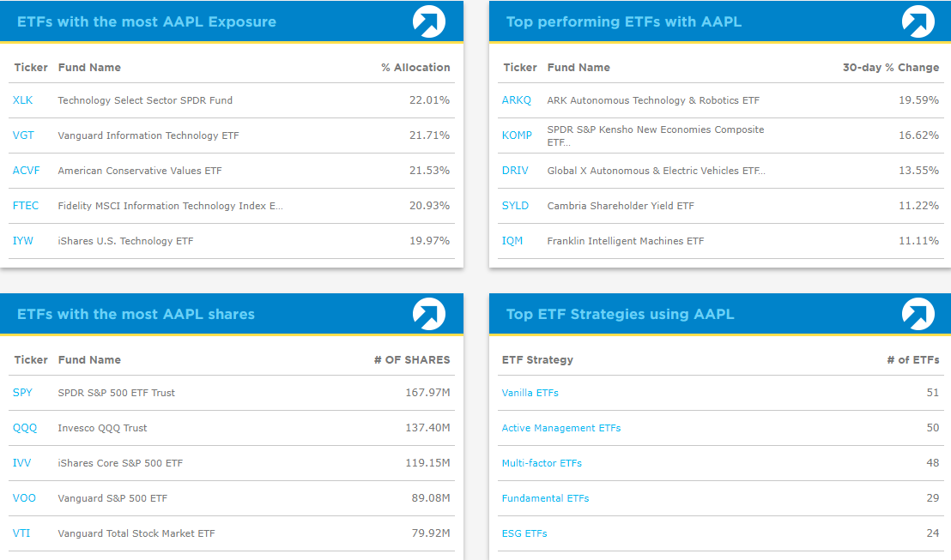This screenshot has width=951, height=560.
Task: Select 'Cambria Shareholder Yield ETF' fund name
Action: (621, 206)
